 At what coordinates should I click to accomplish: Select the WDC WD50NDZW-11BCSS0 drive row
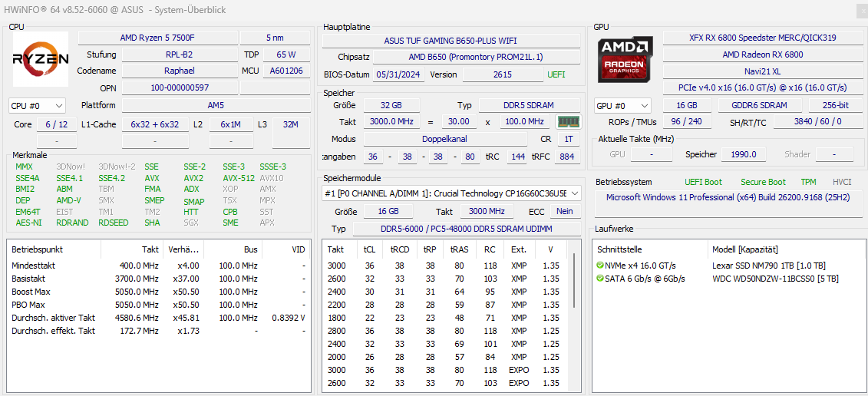[728, 278]
